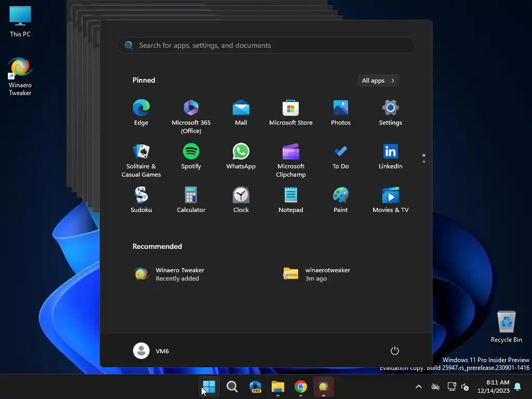Viewport: 532px width, 399px height.
Task: Open the Mail app
Action: [241, 113]
